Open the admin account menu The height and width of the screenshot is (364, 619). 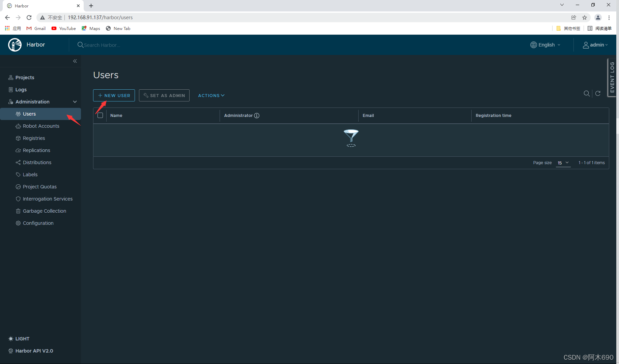coord(595,45)
